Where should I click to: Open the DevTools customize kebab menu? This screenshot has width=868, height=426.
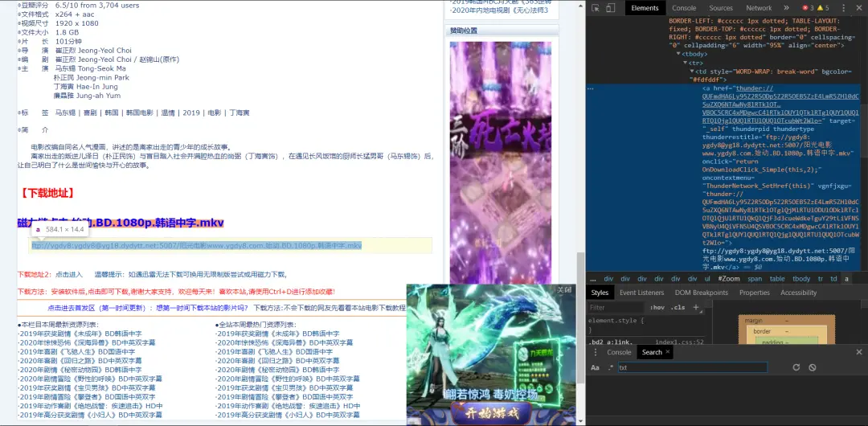(x=843, y=8)
